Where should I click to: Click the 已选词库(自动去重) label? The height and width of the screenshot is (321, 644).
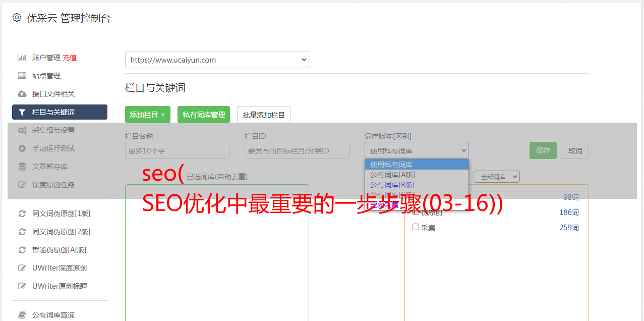click(217, 177)
